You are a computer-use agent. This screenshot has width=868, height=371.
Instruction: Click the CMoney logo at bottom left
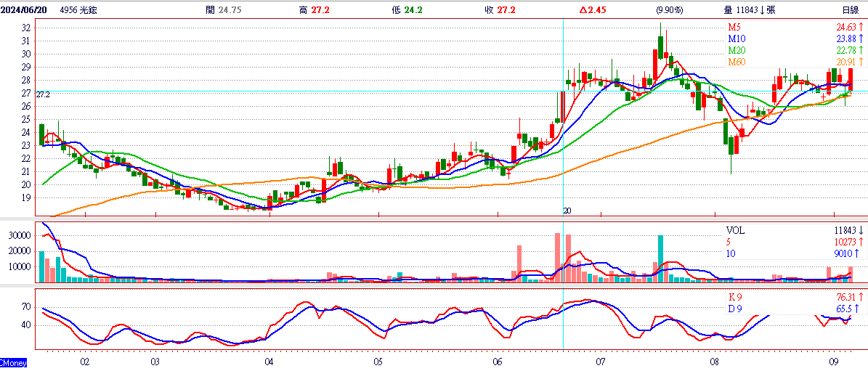click(x=13, y=364)
